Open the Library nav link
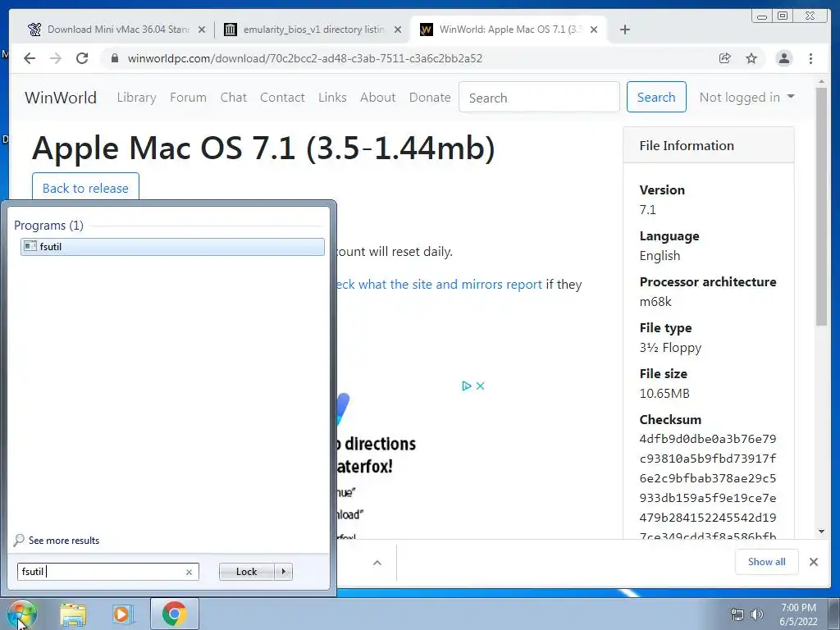Viewport: 840px width, 630px height. [137, 98]
